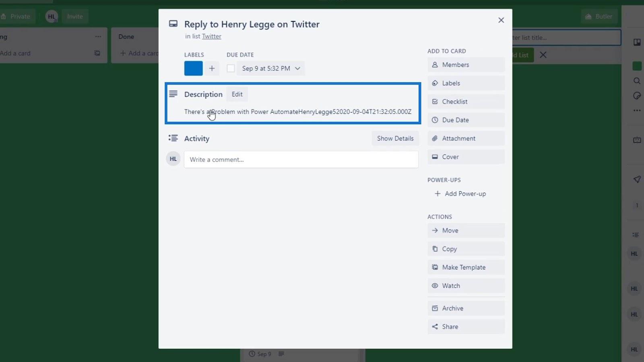Make Template from this card

point(466,267)
